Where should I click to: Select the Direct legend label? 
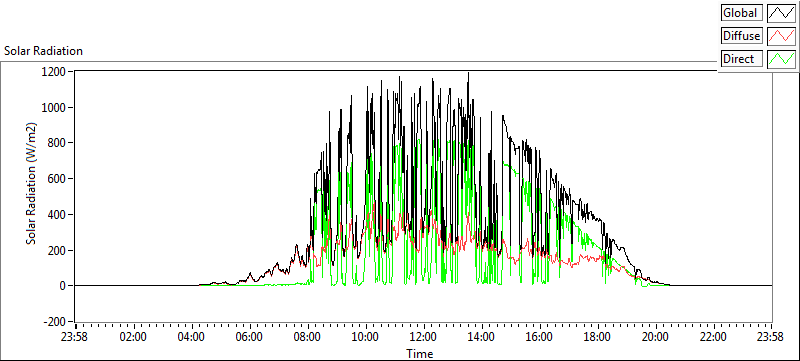pyautogui.click(x=742, y=59)
